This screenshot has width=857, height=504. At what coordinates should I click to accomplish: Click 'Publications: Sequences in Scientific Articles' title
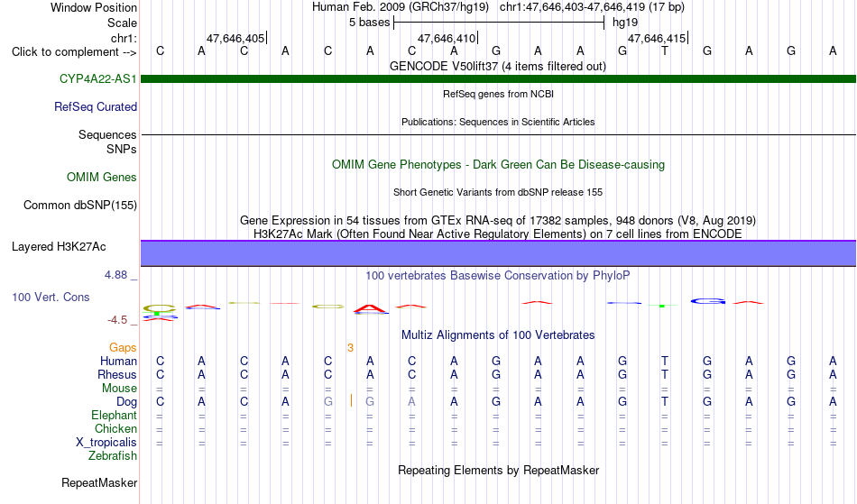498,122
